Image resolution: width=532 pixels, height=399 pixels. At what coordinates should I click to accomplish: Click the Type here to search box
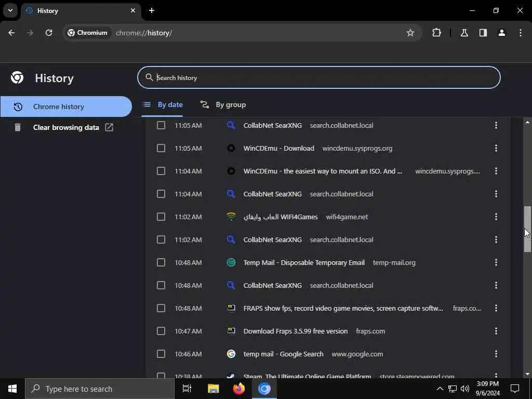100,389
